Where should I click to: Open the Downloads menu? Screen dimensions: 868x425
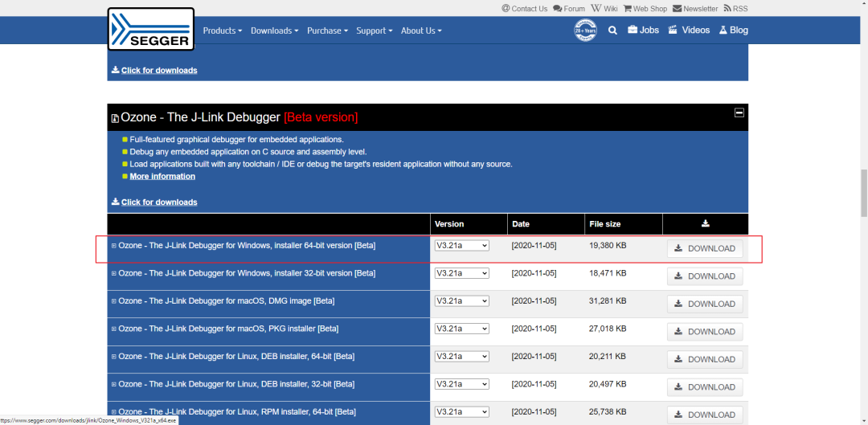pyautogui.click(x=275, y=31)
